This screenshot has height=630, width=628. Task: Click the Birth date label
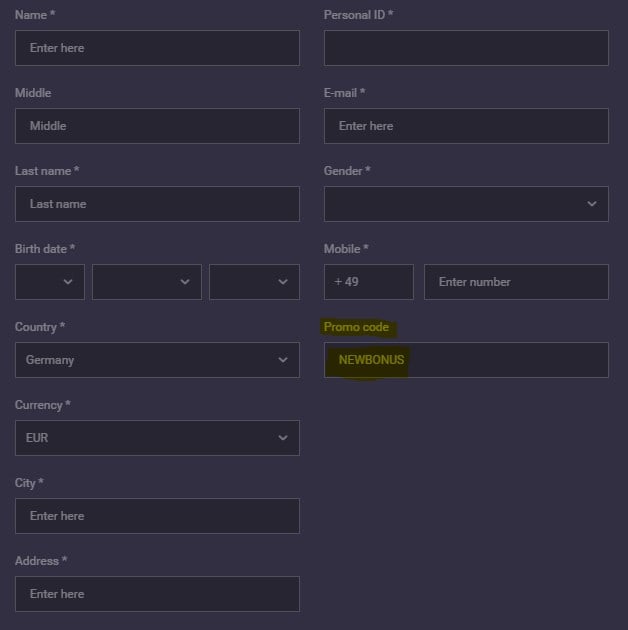tap(45, 249)
